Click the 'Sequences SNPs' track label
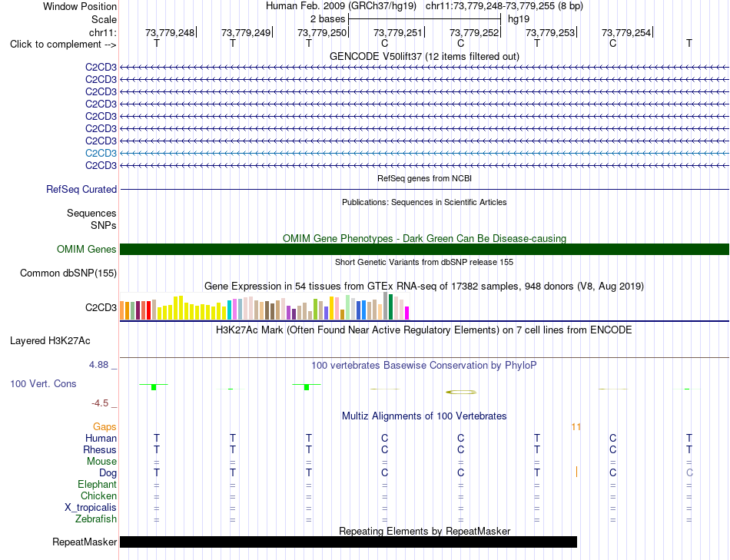This screenshot has width=730, height=560. coord(91,219)
